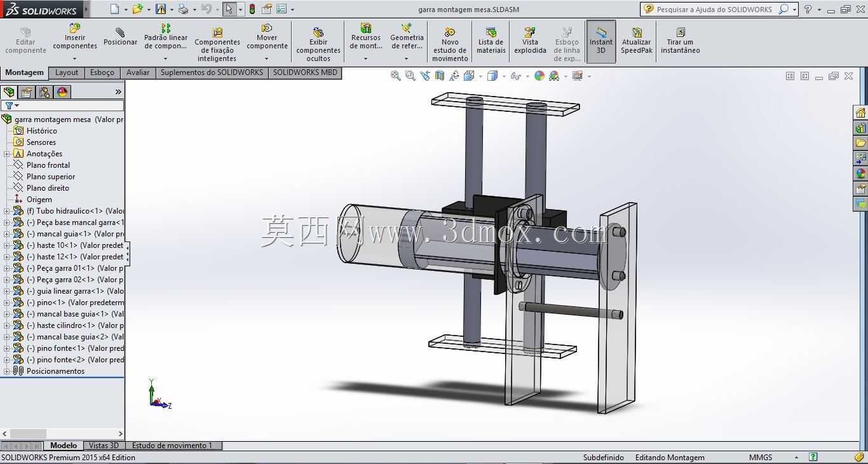Image resolution: width=868 pixels, height=464 pixels.
Task: Expand the mancal guia<1> component
Action: point(7,234)
